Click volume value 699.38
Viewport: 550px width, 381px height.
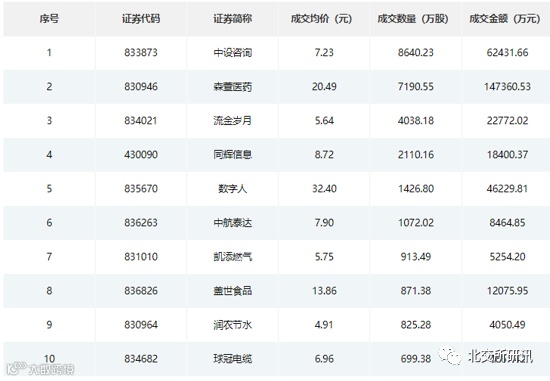pos(416,359)
